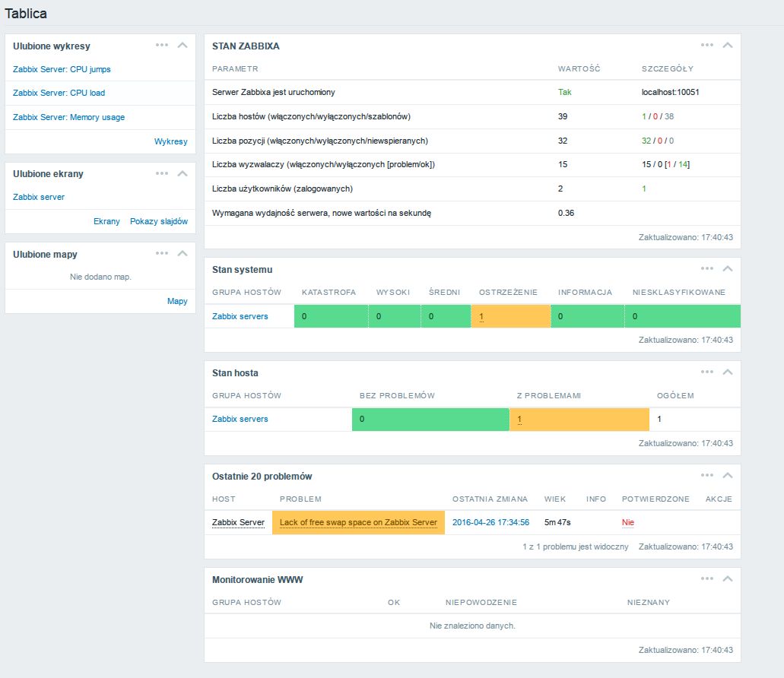Click the Nie dodano map. message
This screenshot has width=784, height=678.
pos(100,277)
